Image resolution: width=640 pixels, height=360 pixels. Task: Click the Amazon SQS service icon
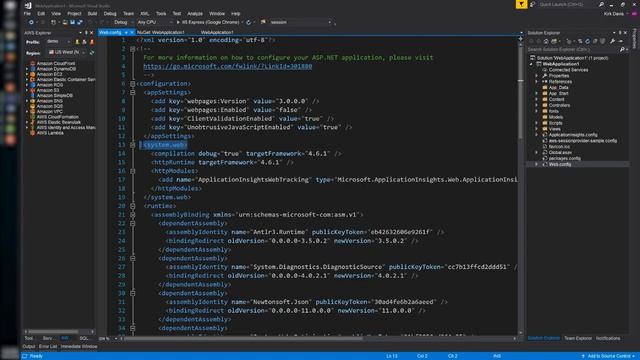coord(32,106)
